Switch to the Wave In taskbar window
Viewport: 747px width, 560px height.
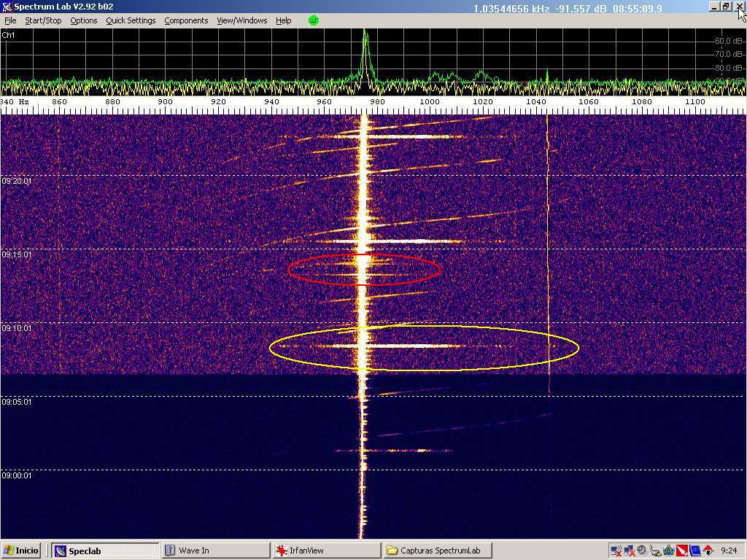(x=214, y=551)
